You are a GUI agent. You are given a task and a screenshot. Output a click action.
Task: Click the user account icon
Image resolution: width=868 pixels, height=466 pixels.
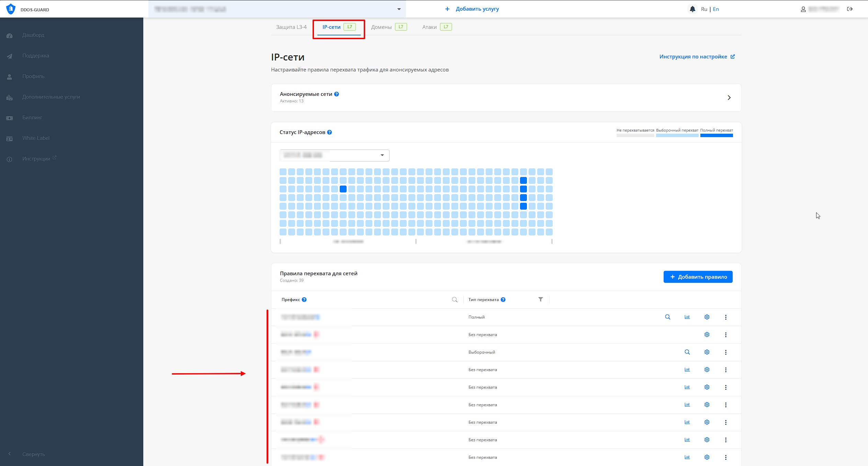point(803,9)
